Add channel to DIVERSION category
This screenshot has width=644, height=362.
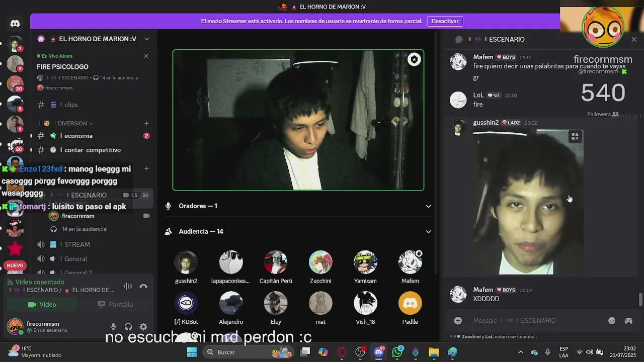[x=146, y=123]
